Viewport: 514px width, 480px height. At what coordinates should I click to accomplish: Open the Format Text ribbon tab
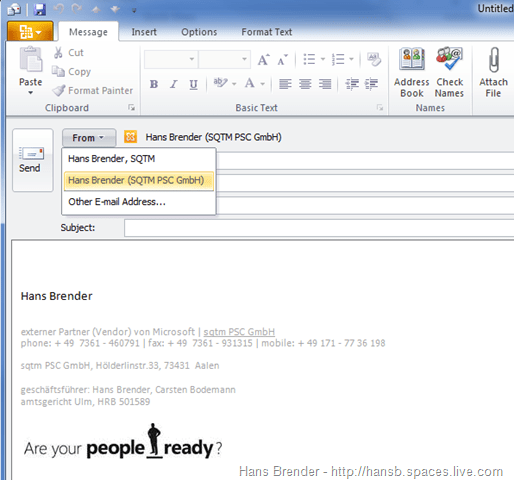coord(267,32)
